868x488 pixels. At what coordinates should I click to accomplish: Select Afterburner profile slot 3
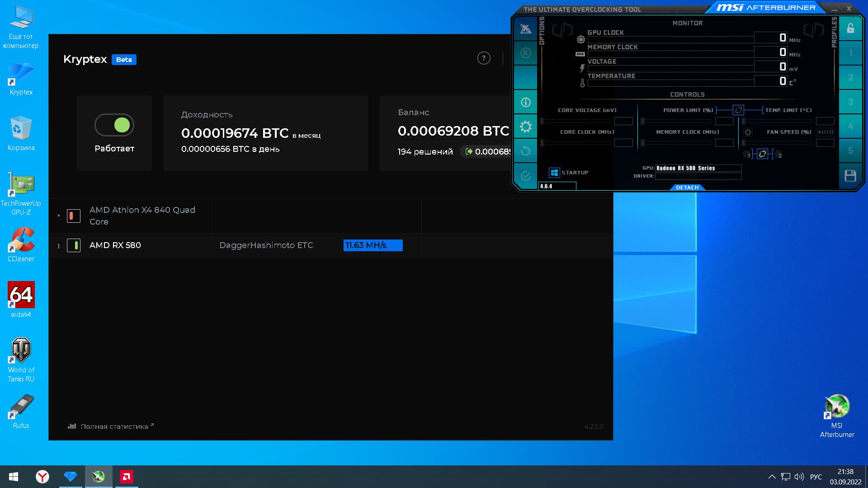[850, 102]
